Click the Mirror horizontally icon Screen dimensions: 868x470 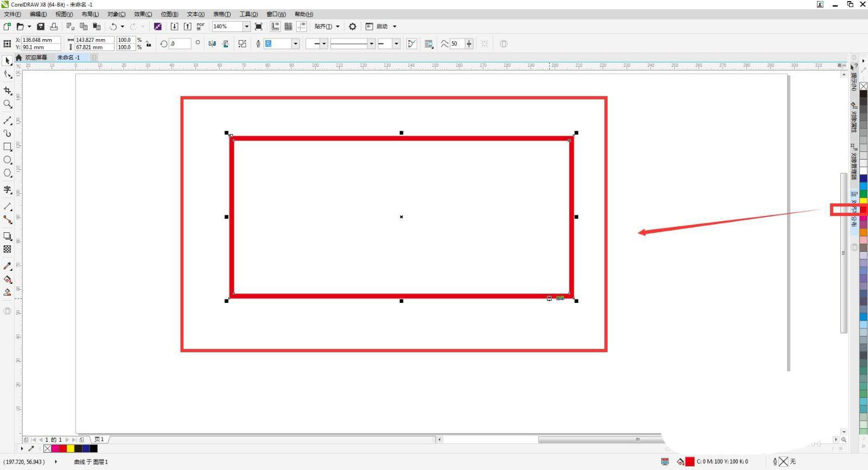click(212, 43)
